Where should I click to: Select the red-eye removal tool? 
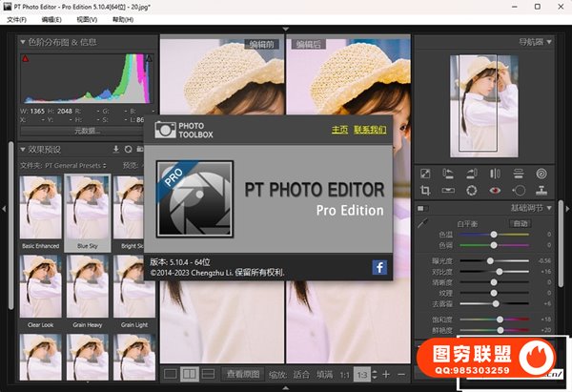(x=495, y=190)
